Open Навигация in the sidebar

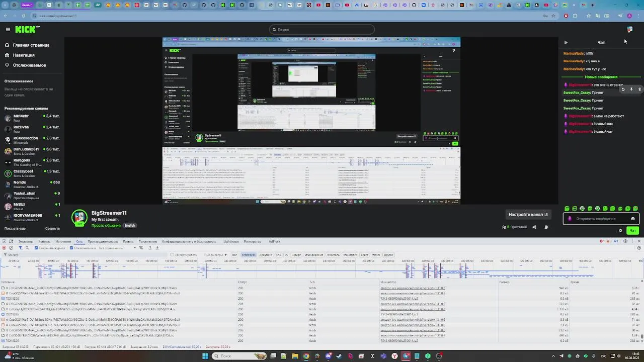click(20, 55)
